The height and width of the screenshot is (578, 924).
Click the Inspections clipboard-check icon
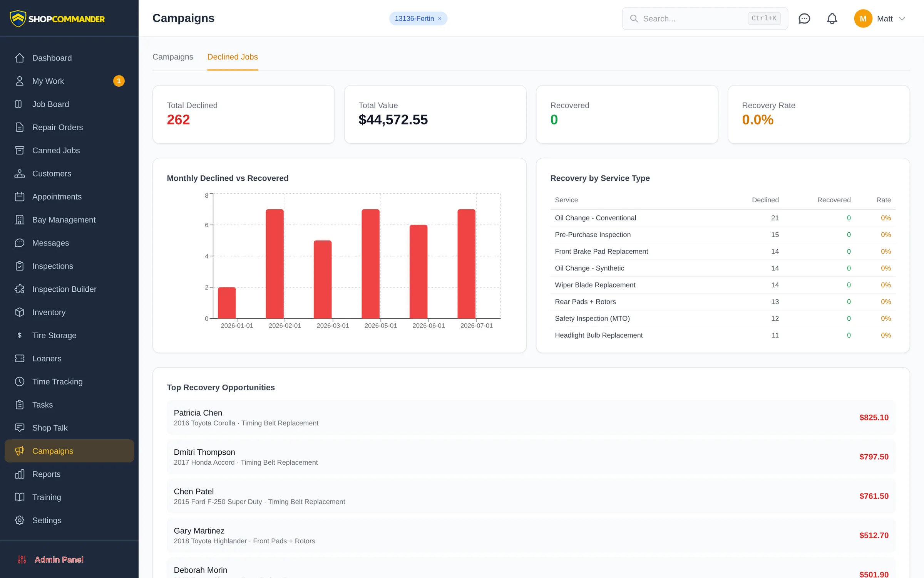tap(20, 266)
